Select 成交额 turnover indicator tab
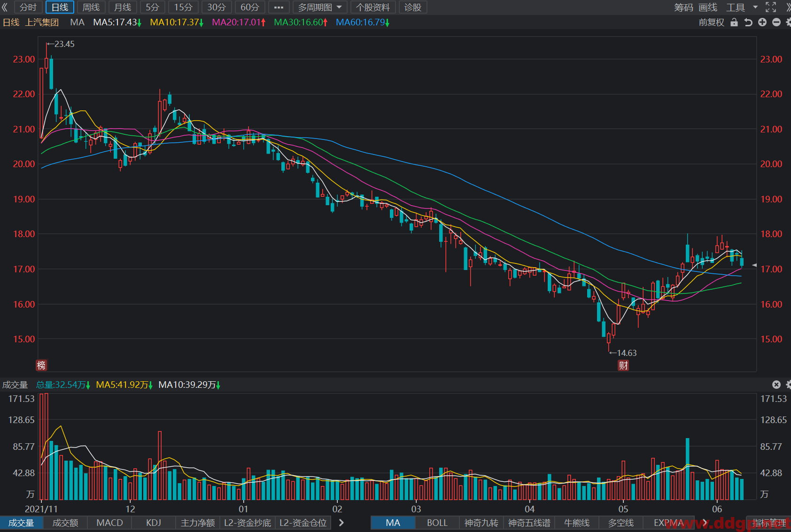791x532 pixels. coord(65,523)
